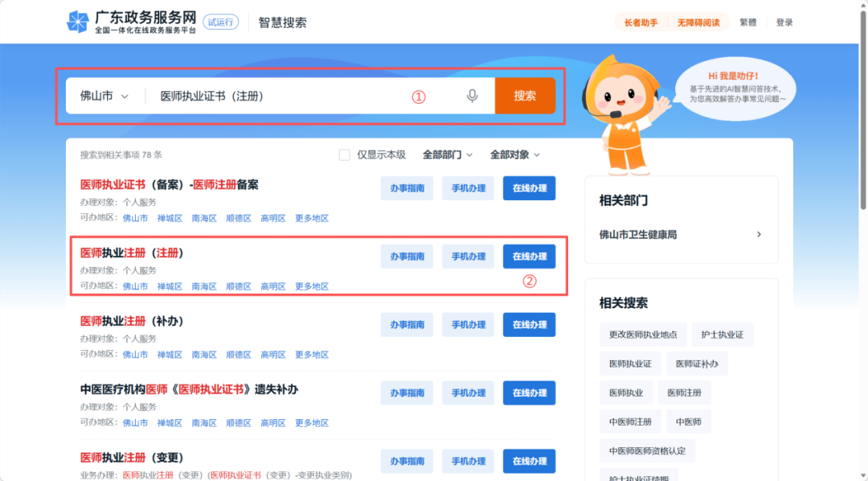
Task: Click 办事指南 for 医师执业注册（补办）
Action: click(x=407, y=325)
